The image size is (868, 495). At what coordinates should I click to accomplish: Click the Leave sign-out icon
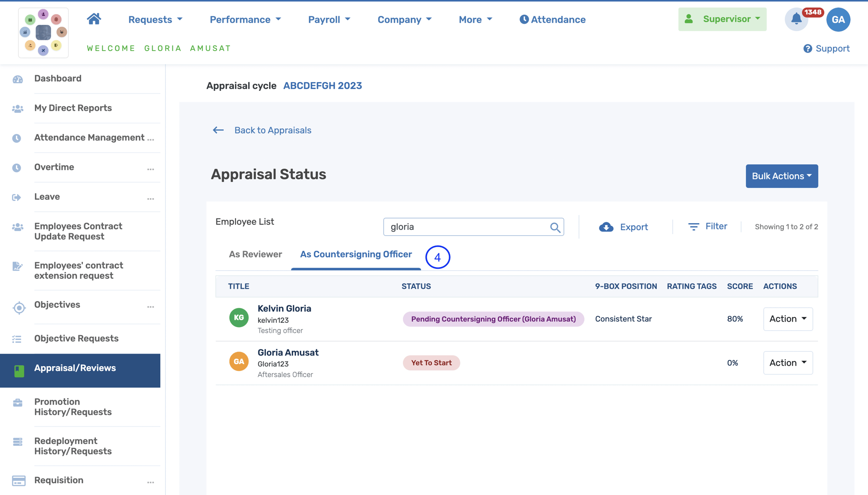17,197
